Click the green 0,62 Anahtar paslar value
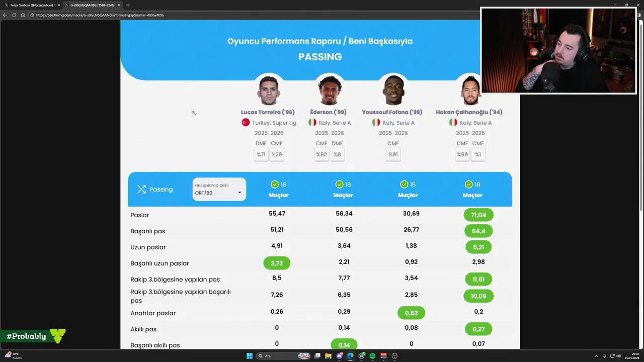This screenshot has width=644, height=362. (411, 313)
